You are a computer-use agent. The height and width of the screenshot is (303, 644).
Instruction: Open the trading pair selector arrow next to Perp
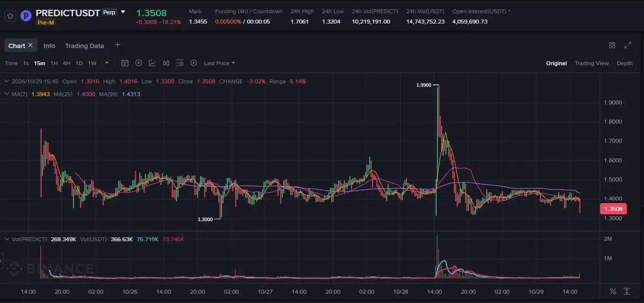pyautogui.click(x=123, y=12)
